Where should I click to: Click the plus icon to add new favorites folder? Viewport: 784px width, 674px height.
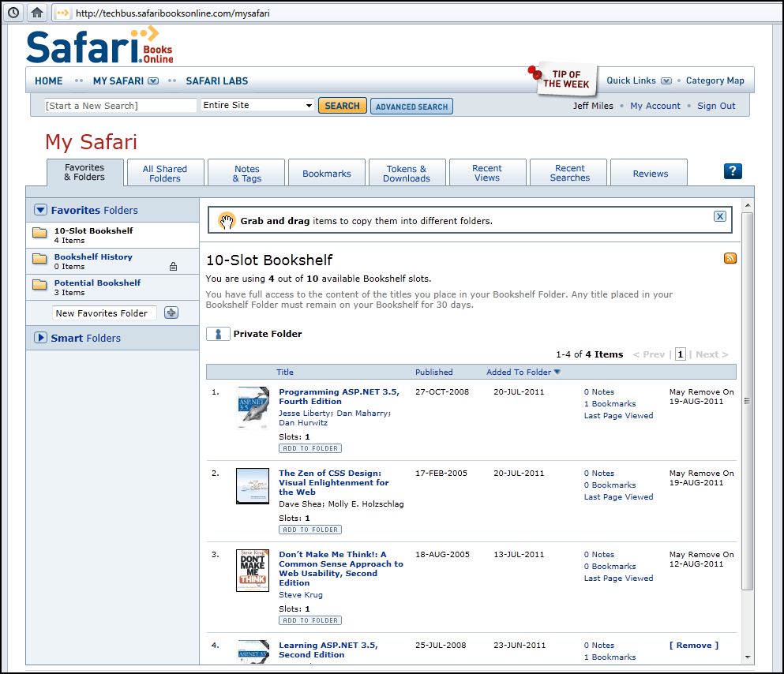(171, 313)
